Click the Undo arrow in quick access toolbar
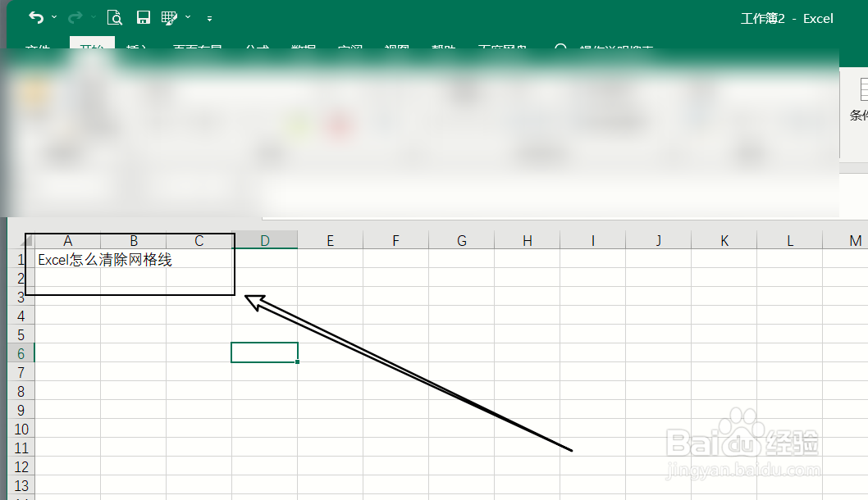868x500 pixels. tap(36, 18)
